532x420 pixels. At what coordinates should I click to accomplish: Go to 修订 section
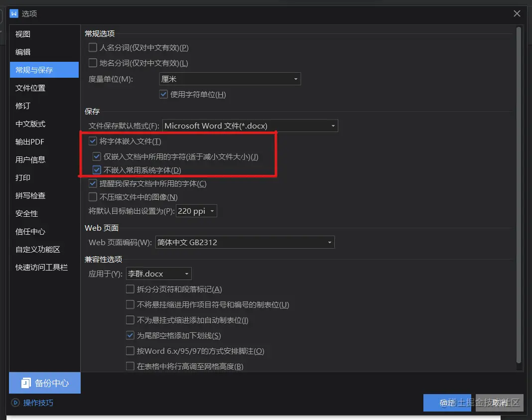(44, 106)
